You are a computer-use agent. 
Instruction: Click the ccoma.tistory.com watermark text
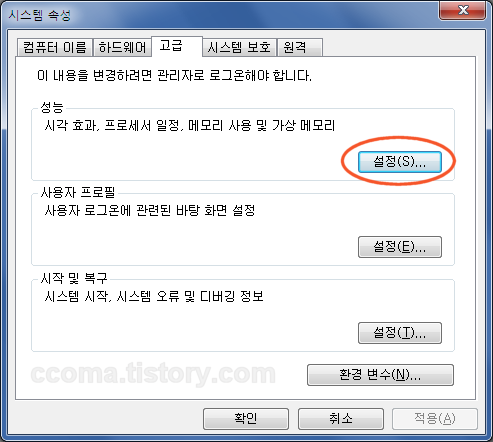click(153, 374)
